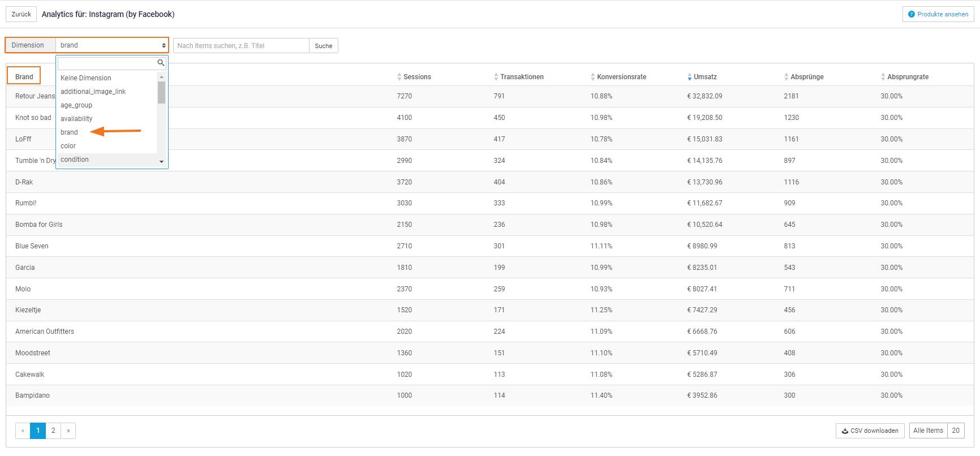Go to pagination page 2
Viewport: 980px width, 456px height.
[x=53, y=431]
